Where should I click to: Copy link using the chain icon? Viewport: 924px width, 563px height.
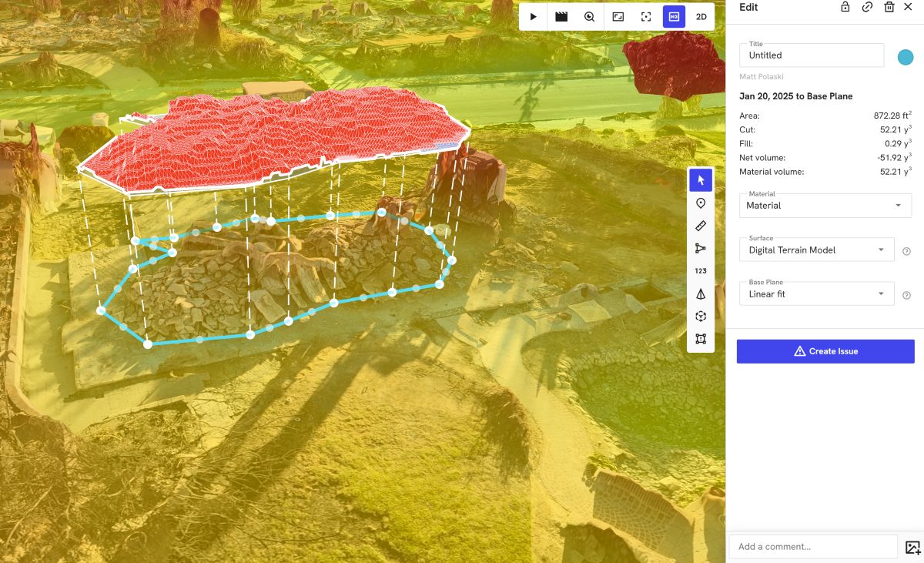click(867, 7)
